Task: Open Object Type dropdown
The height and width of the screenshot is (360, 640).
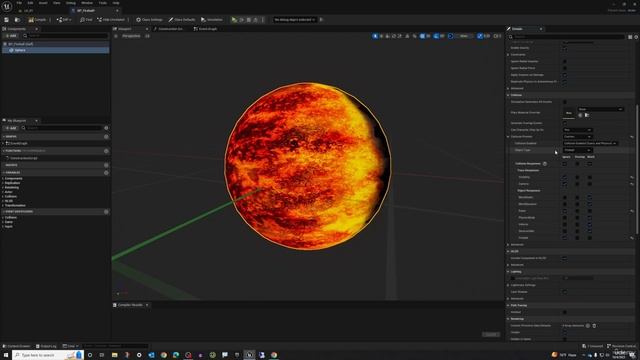Action: 578,150
